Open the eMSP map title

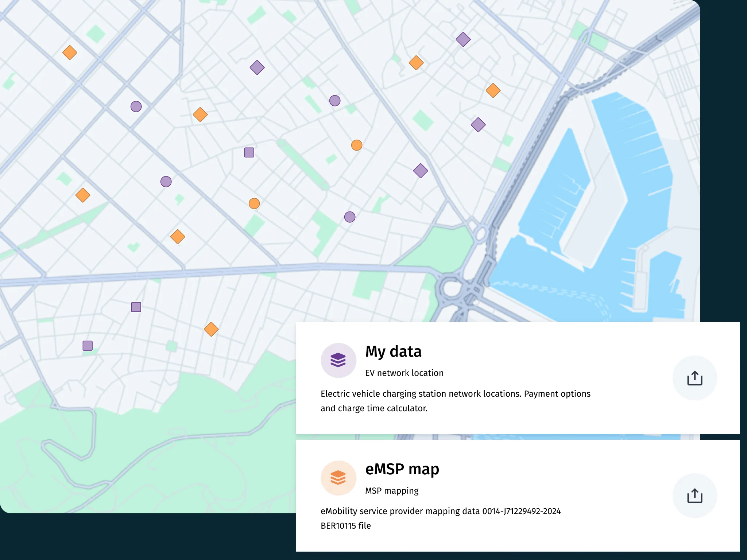pos(402,469)
